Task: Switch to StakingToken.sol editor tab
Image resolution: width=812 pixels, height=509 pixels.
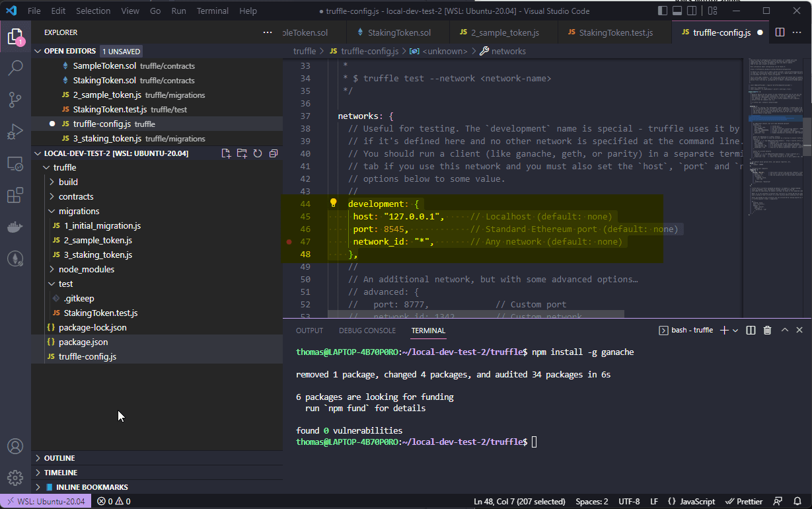Action: point(398,32)
